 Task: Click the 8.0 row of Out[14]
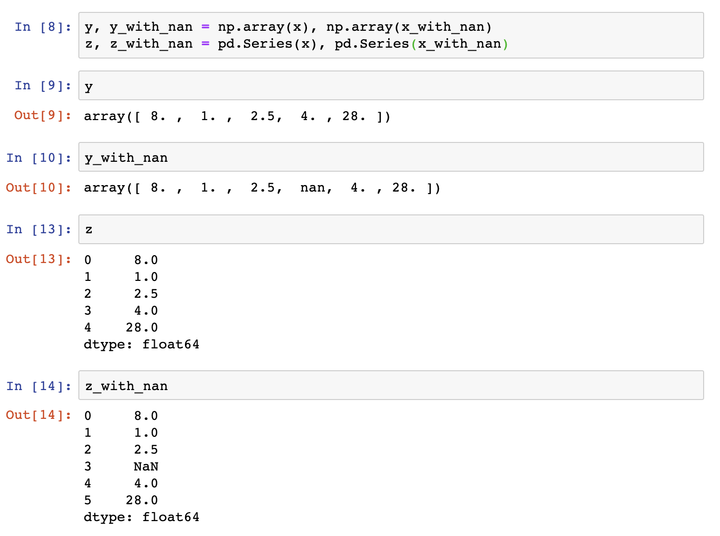point(121,416)
